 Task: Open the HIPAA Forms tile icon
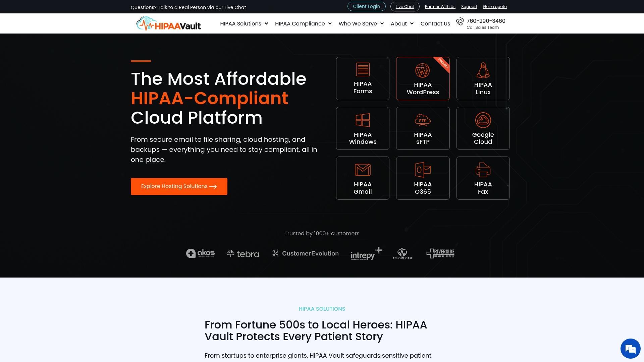[363, 69]
